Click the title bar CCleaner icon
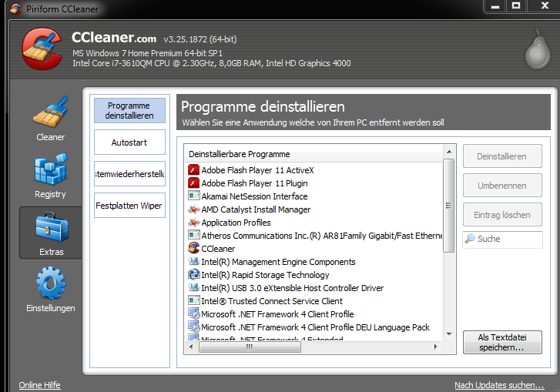 pos(15,8)
